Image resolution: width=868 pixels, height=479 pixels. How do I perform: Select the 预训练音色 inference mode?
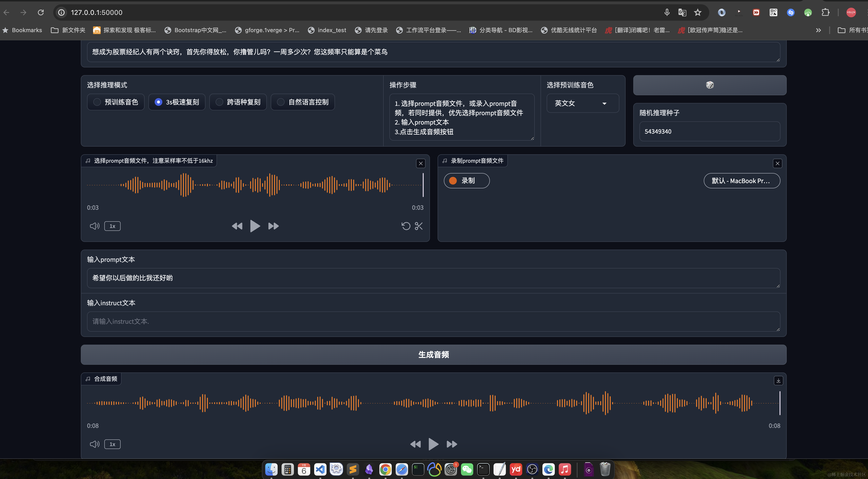pyautogui.click(x=116, y=102)
